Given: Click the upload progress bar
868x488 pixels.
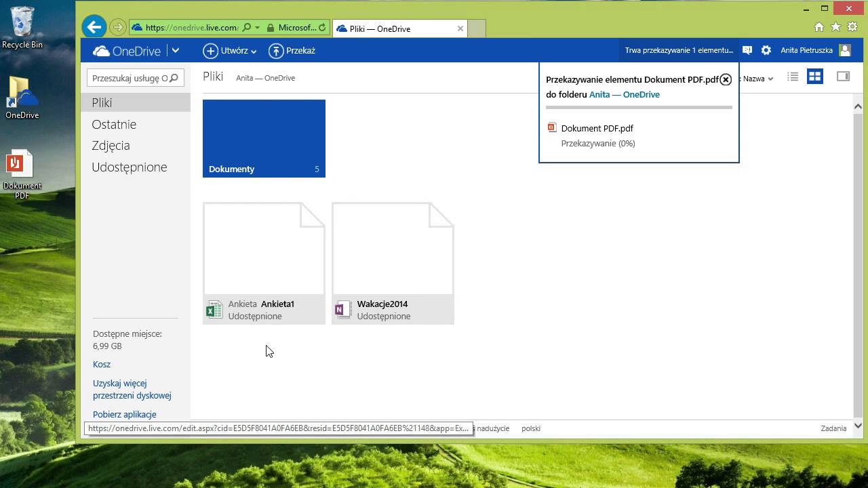Looking at the screenshot, I should (639, 107).
